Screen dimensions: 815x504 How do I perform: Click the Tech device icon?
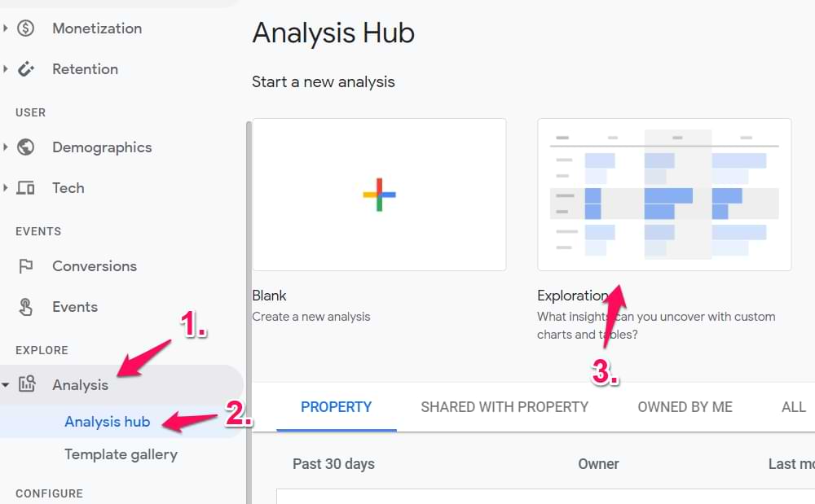25,188
